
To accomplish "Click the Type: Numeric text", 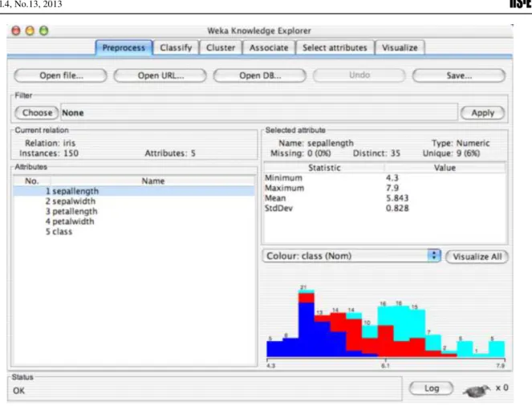I will 461,143.
